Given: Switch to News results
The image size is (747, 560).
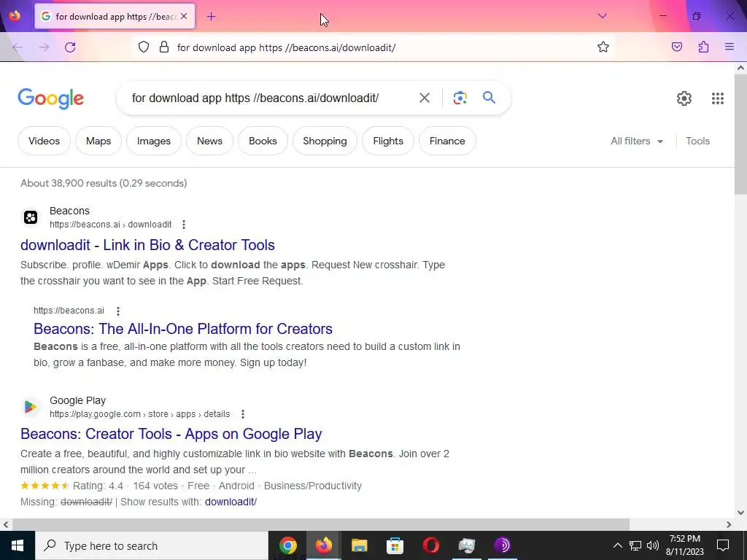Looking at the screenshot, I should point(209,141).
